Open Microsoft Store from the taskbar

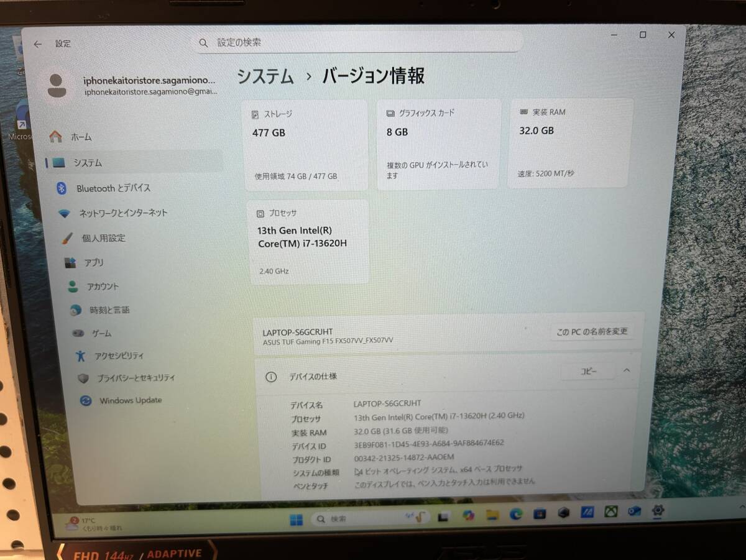540,513
